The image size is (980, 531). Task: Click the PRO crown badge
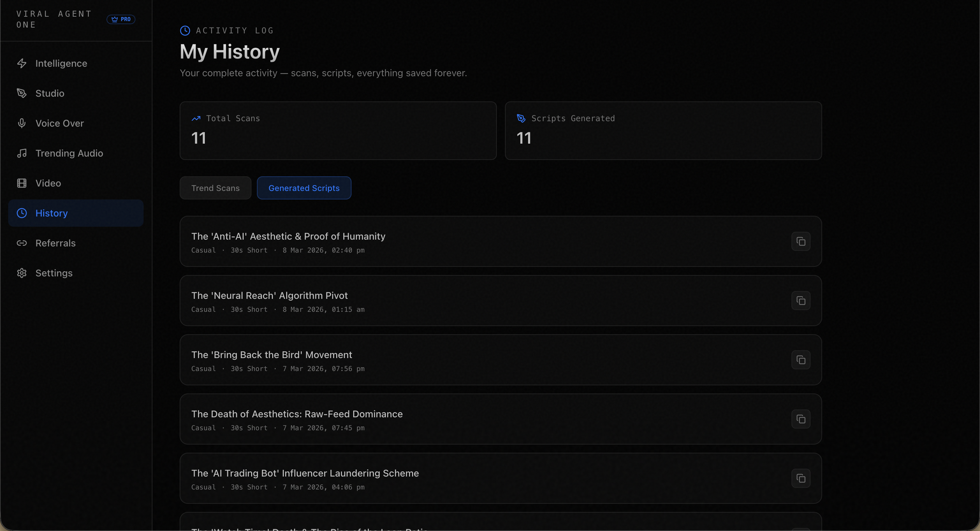click(x=121, y=19)
